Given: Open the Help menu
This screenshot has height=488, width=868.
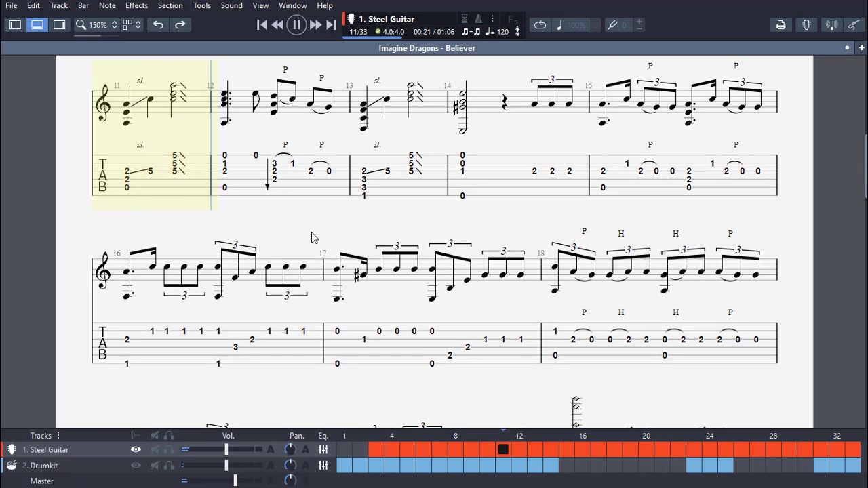Looking at the screenshot, I should (325, 5).
